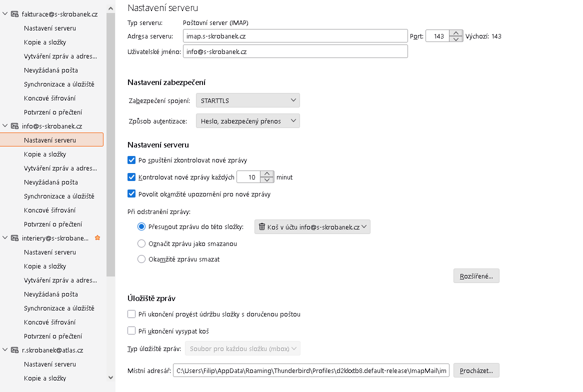583x392 pixels.
Task: Disable checking new messages at startup
Action: [132, 160]
